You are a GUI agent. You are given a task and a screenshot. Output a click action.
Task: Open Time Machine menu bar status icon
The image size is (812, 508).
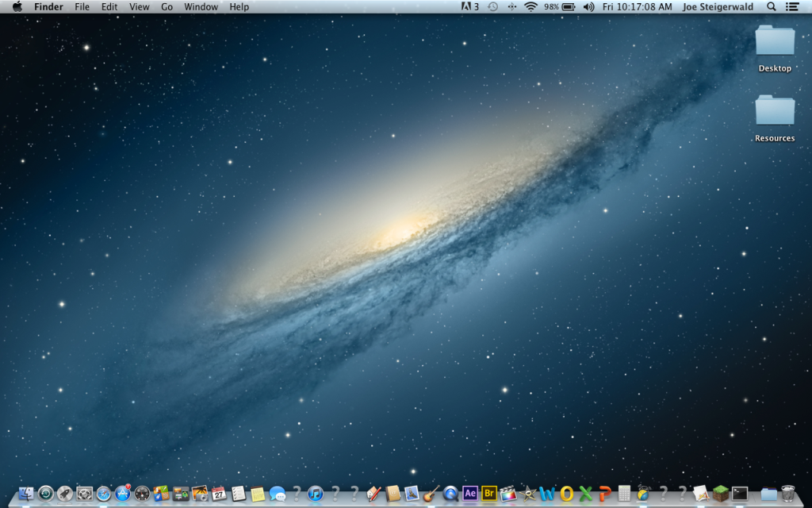point(492,6)
